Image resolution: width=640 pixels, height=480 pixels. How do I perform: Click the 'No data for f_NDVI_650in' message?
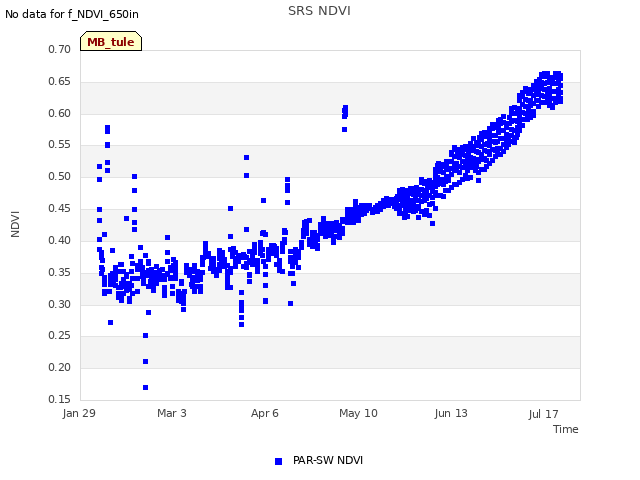point(72,14)
